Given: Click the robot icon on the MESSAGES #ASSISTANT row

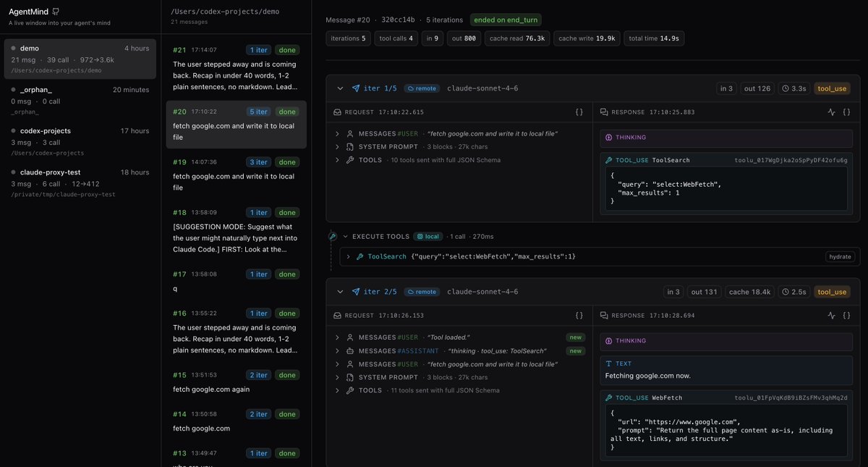Looking at the screenshot, I should 350,350.
